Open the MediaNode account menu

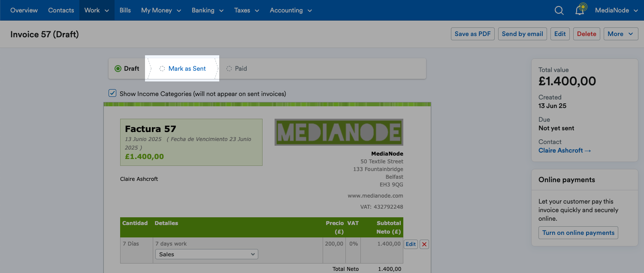coord(617,10)
